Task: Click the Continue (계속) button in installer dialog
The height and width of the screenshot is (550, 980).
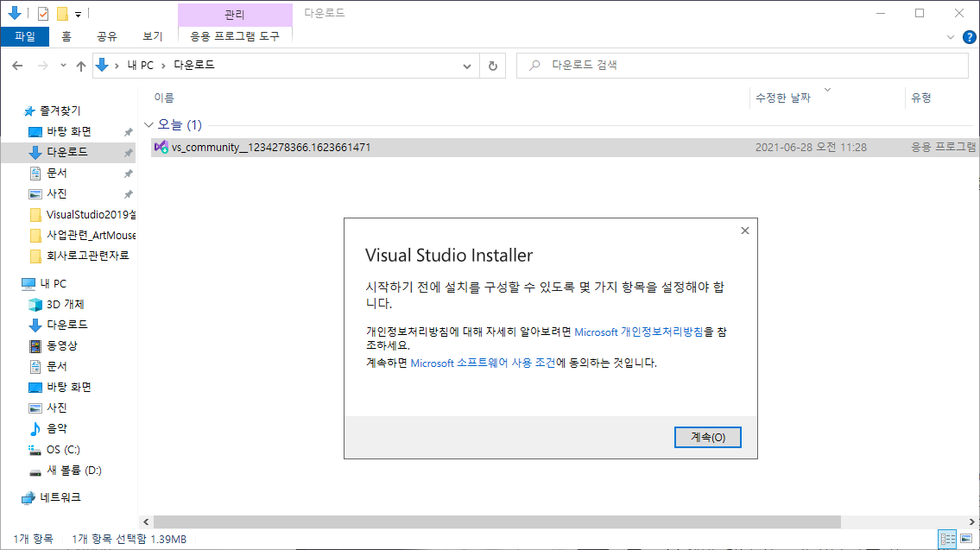Action: coord(707,438)
